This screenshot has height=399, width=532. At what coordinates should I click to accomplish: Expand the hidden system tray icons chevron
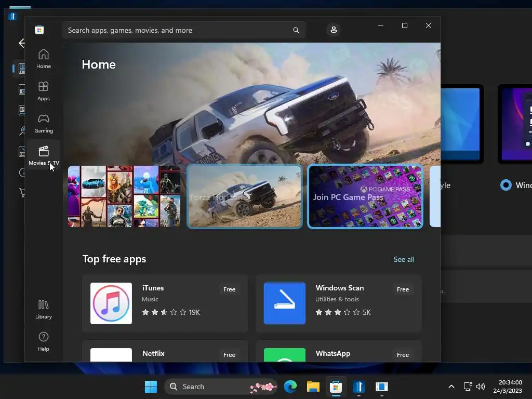pyautogui.click(x=451, y=387)
